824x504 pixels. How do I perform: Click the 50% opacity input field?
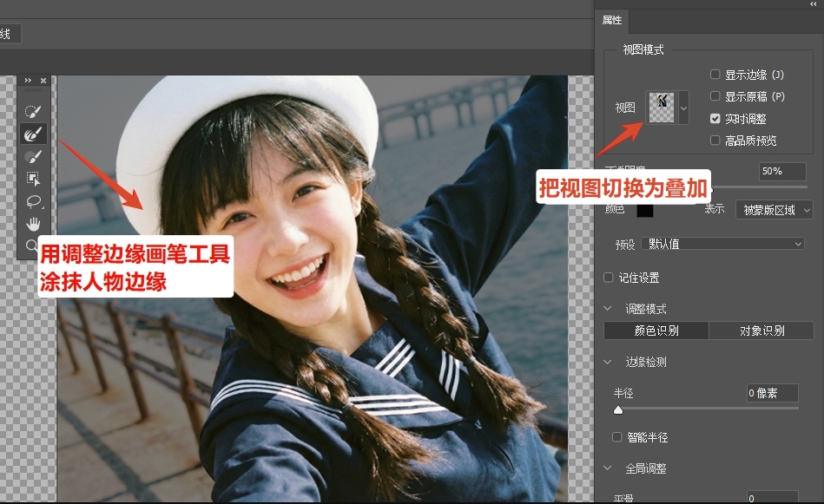(781, 172)
